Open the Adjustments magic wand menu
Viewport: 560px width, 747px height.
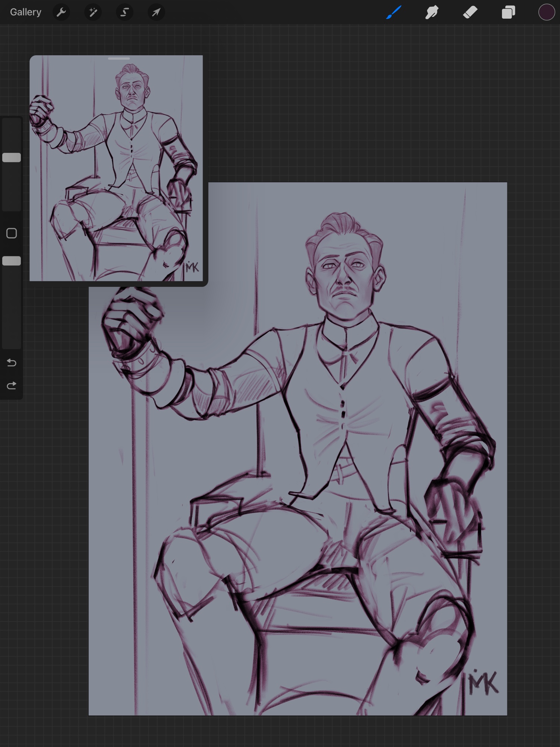pyautogui.click(x=93, y=12)
